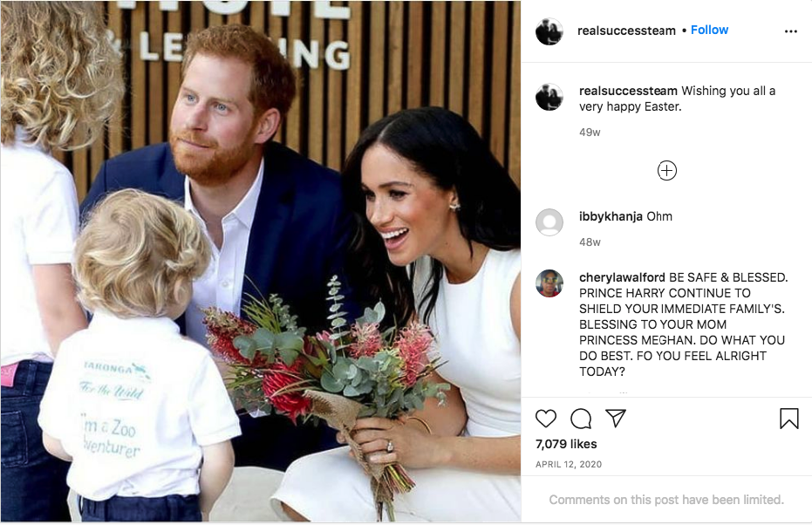The height and width of the screenshot is (525, 812).
Task: Click the main post photo
Action: click(261, 261)
